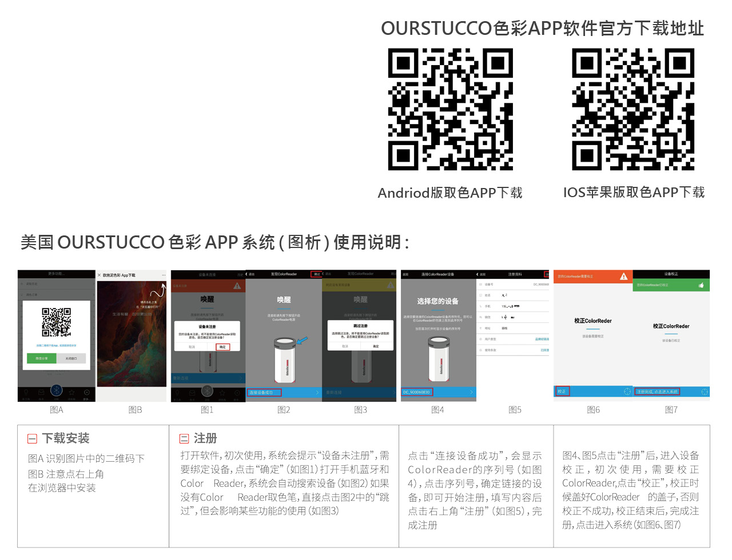Open the three-dots menu in 图B header

coord(164,275)
